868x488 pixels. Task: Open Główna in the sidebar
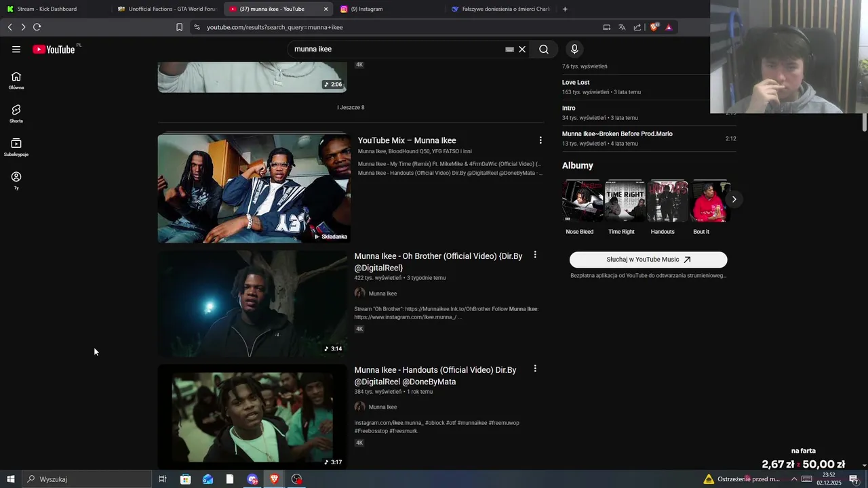point(16,80)
